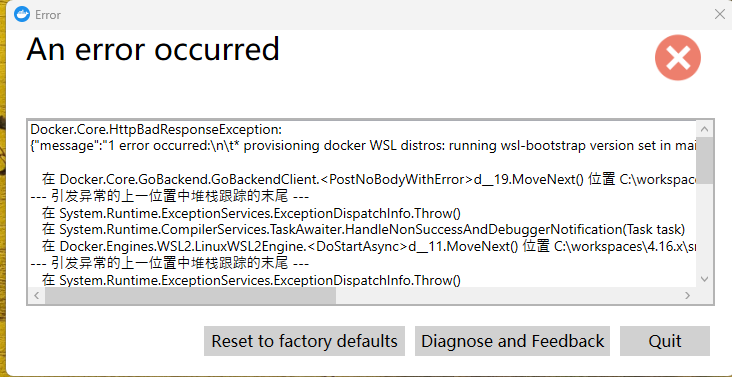
Task: Click the vertical scrollbar thumb of error log
Action: point(704,160)
